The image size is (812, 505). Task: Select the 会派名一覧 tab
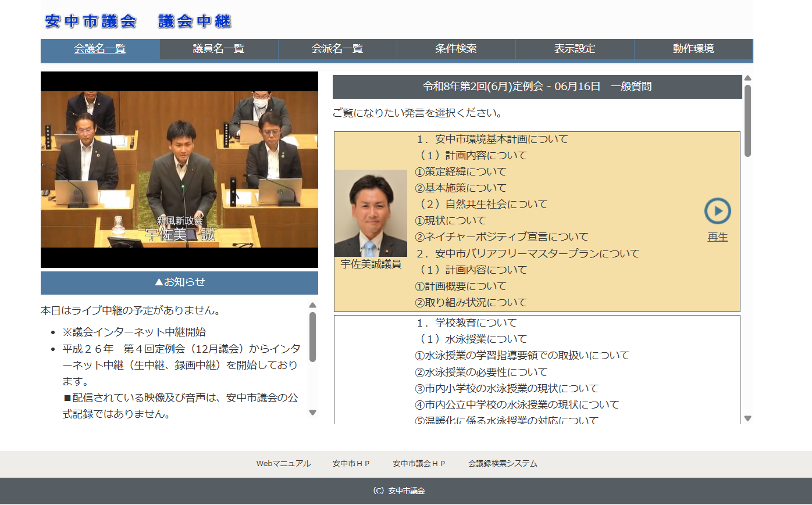[x=337, y=49]
